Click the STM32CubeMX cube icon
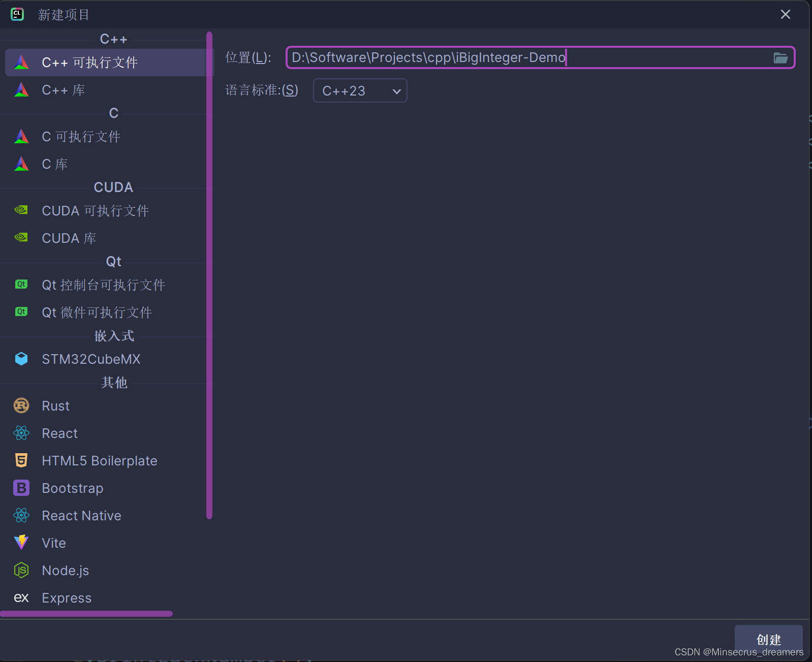Image resolution: width=812 pixels, height=662 pixels. (21, 359)
